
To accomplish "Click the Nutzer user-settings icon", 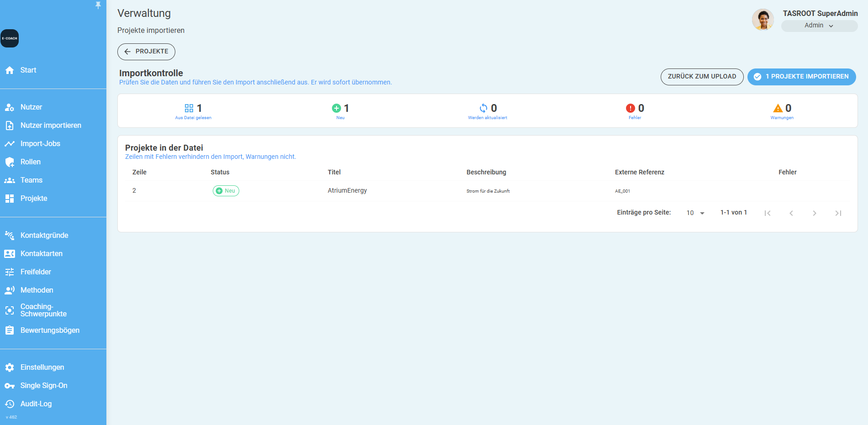I will pyautogui.click(x=10, y=107).
